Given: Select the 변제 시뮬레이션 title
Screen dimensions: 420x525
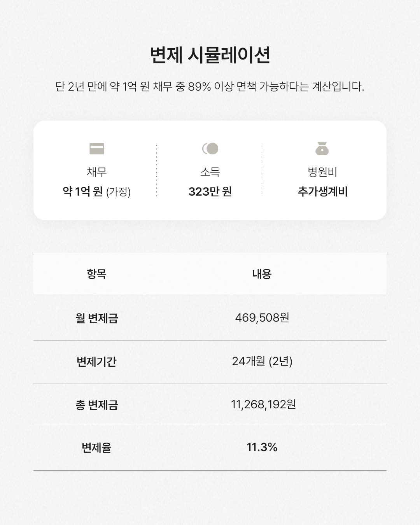Looking at the screenshot, I should pos(210,55).
